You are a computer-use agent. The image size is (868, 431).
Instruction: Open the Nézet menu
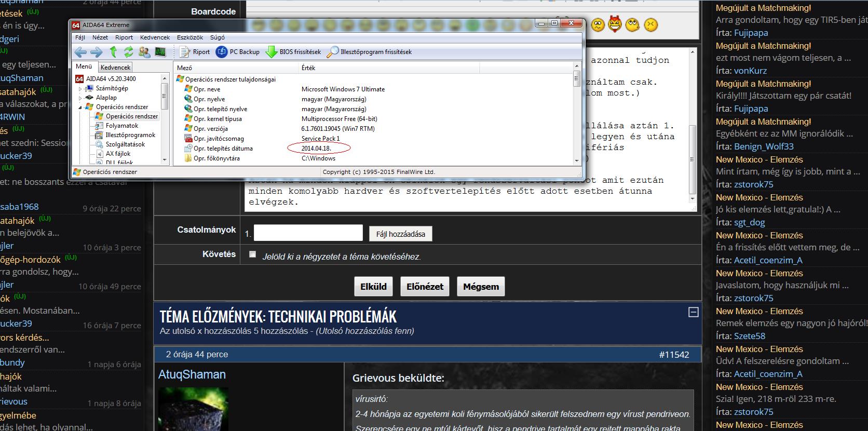100,37
